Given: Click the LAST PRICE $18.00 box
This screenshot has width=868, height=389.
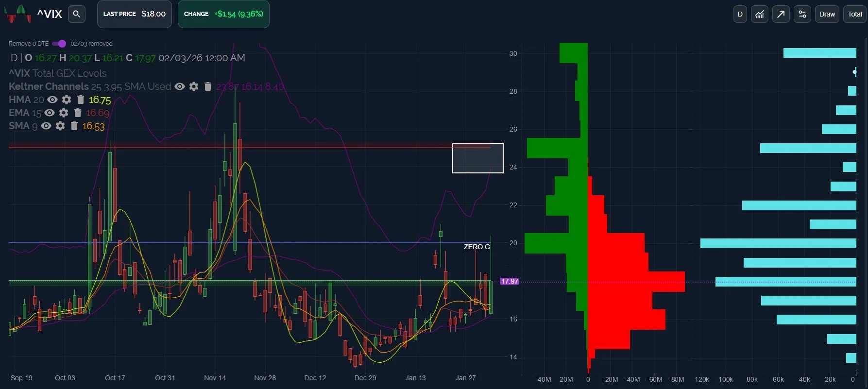Looking at the screenshot, I should pyautogui.click(x=135, y=14).
